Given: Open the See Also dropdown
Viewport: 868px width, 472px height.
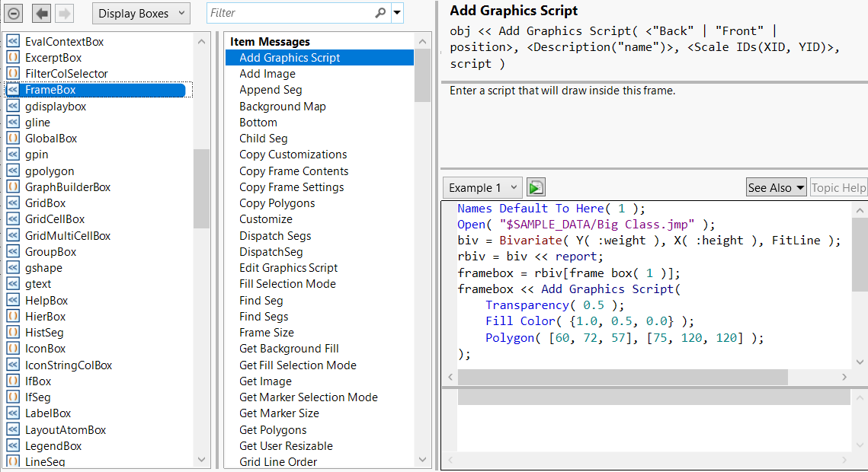Looking at the screenshot, I should [776, 187].
